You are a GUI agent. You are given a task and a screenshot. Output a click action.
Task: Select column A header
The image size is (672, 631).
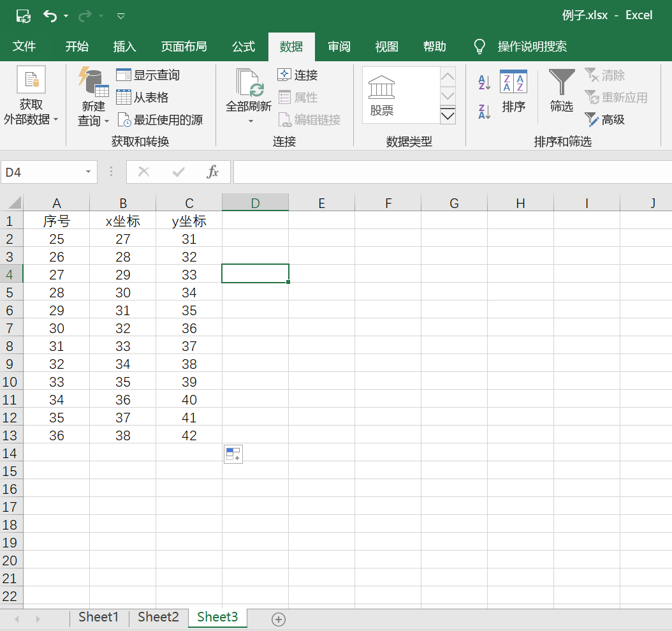pos(57,203)
